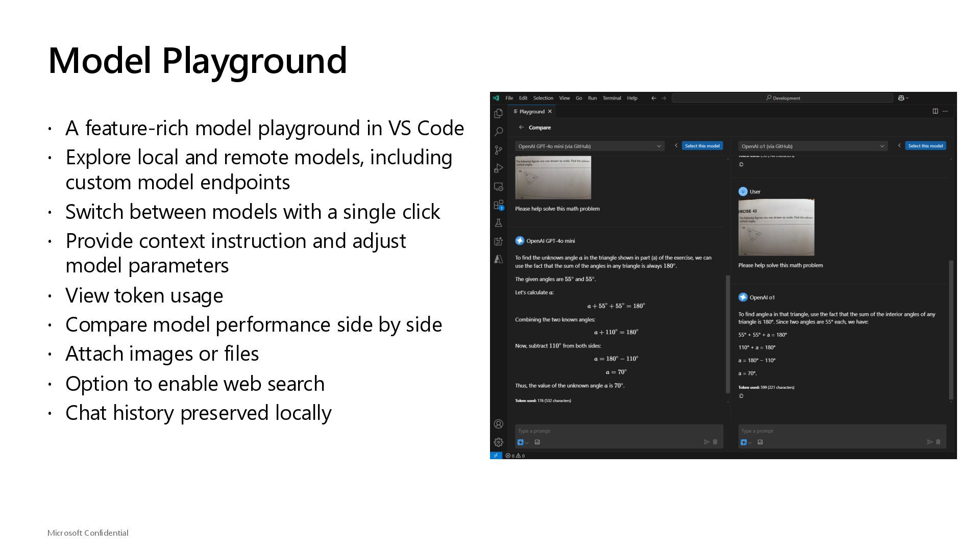Send the prompt in right chat pane
Screen dimensions: 980x551
[929, 442]
